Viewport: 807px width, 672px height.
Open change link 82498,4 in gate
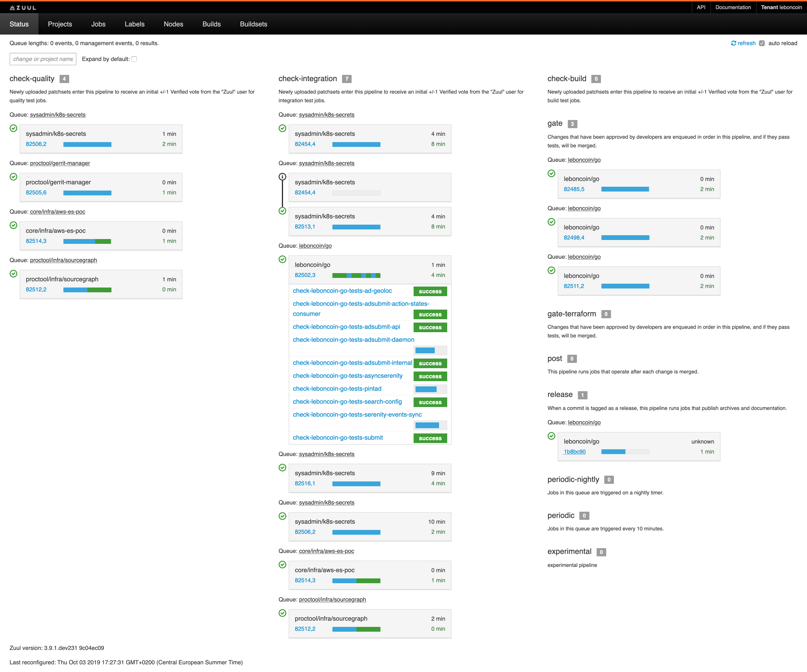[574, 237]
